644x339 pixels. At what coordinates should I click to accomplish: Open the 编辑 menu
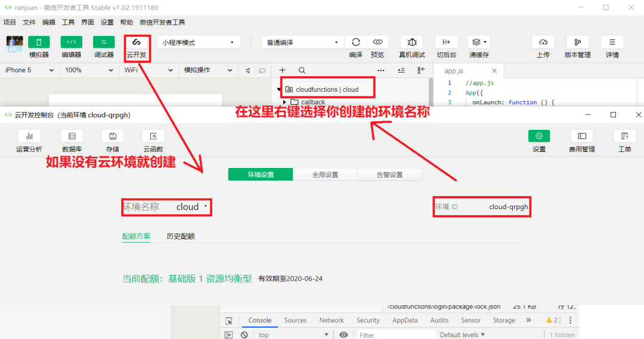click(x=48, y=22)
